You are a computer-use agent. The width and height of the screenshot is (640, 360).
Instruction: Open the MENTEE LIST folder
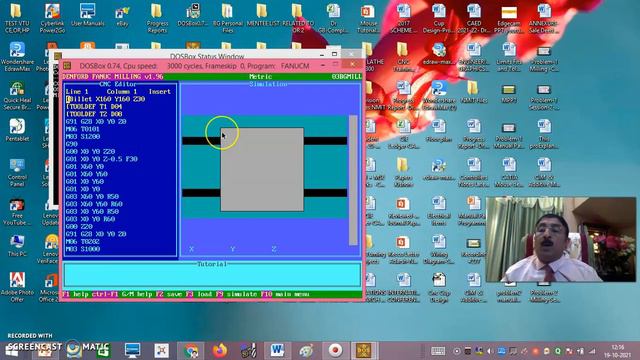tap(263, 15)
